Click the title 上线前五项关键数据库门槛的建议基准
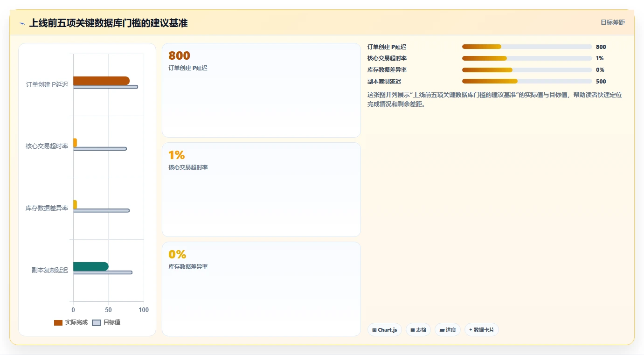 pyautogui.click(x=108, y=23)
